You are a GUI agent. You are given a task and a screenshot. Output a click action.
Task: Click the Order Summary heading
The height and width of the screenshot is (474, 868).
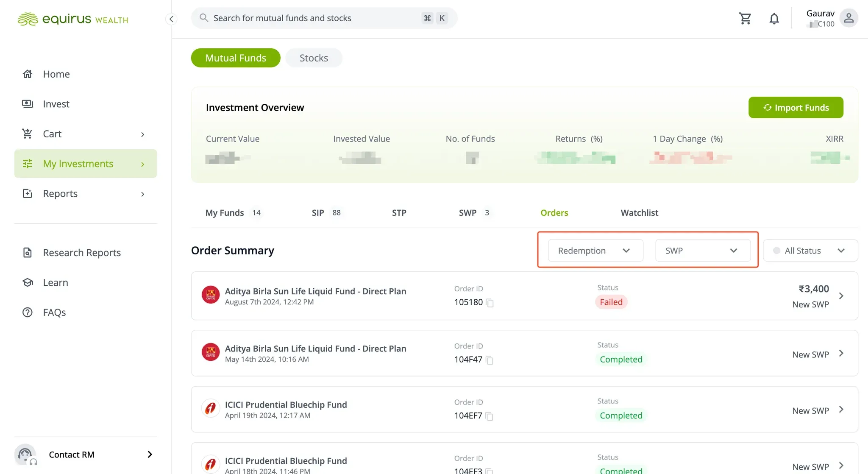tap(233, 251)
